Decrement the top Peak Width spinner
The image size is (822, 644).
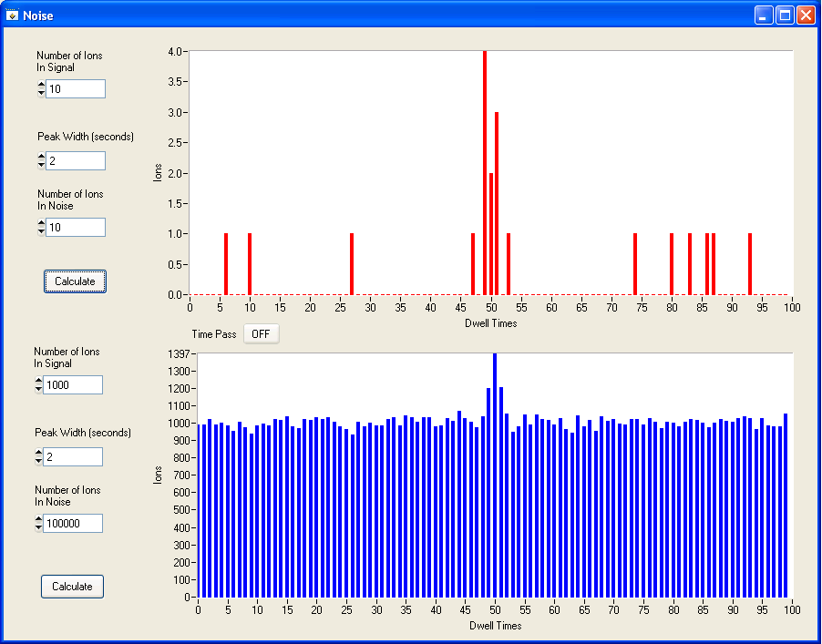pos(40,164)
